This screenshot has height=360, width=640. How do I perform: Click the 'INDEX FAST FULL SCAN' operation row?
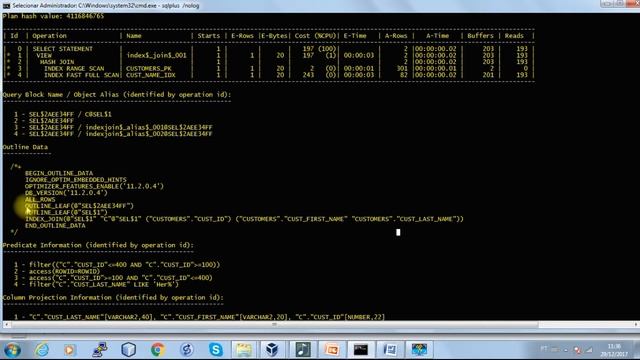81,75
